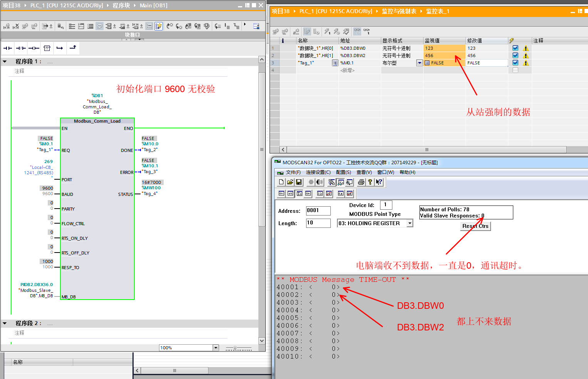Viewport: 588px width, 379px height.
Task: Uncheck the modify checkbox for DB3.DBW0 row
Action: pyautogui.click(x=515, y=48)
